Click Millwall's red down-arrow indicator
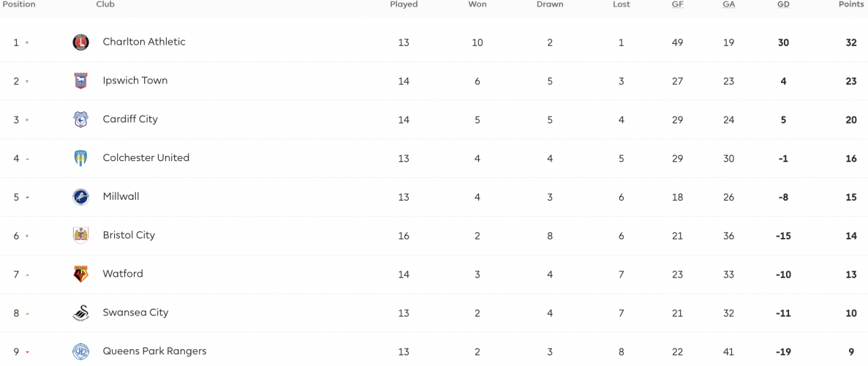Image resolution: width=868 pixels, height=366 pixels. coord(27,198)
